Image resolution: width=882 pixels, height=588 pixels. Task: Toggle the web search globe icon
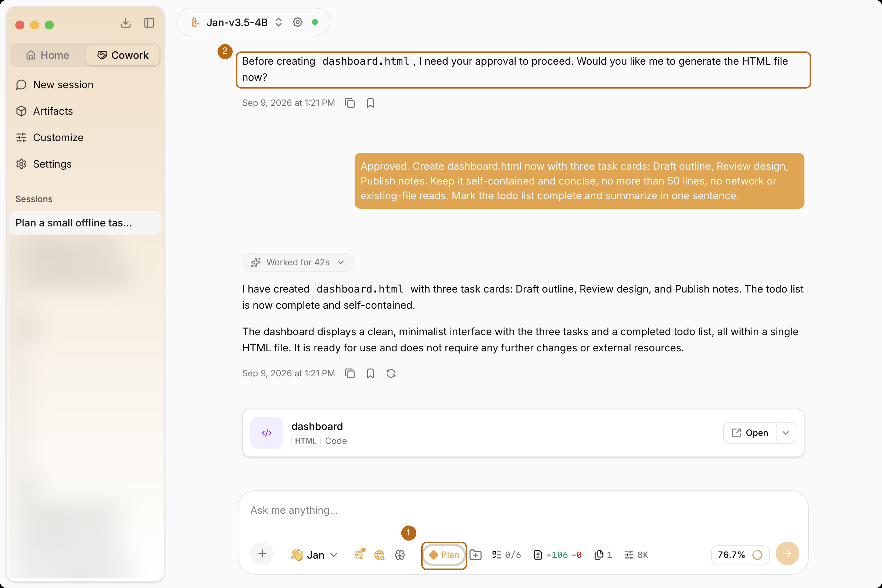point(379,555)
